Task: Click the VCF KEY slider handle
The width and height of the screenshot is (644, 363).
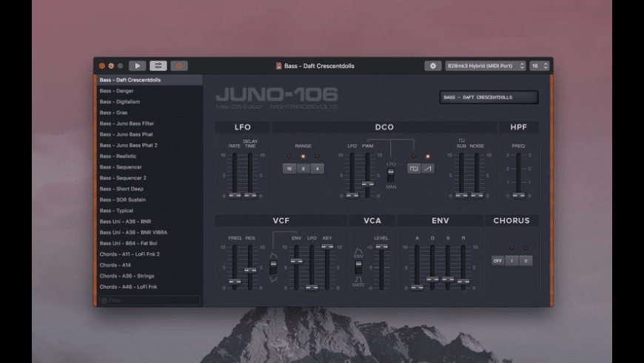Action: (x=327, y=247)
